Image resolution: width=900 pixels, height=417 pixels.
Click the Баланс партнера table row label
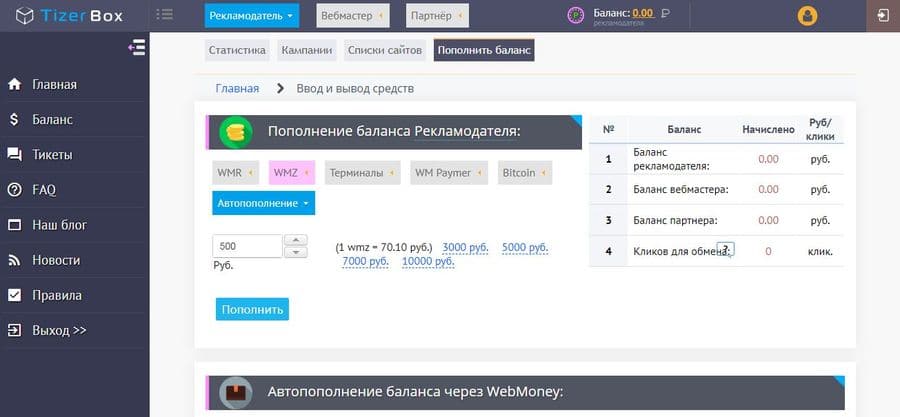(x=676, y=220)
